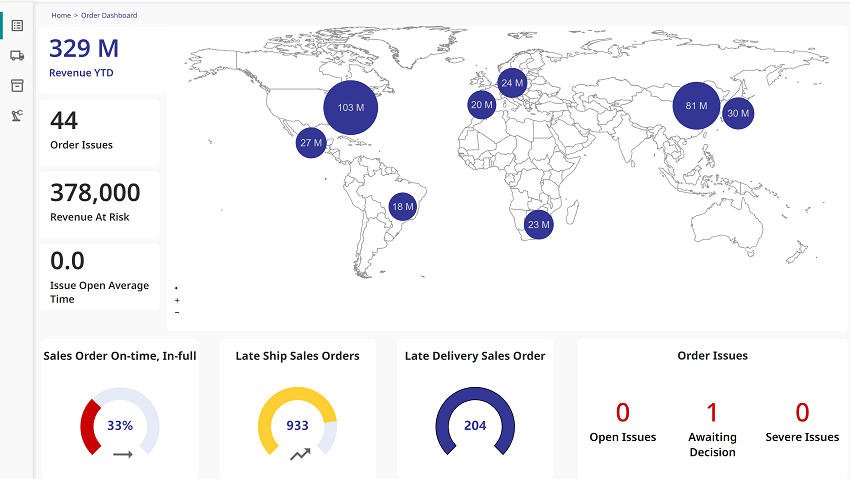
Task: Select the 23 M bubble over Africa
Action: click(539, 225)
